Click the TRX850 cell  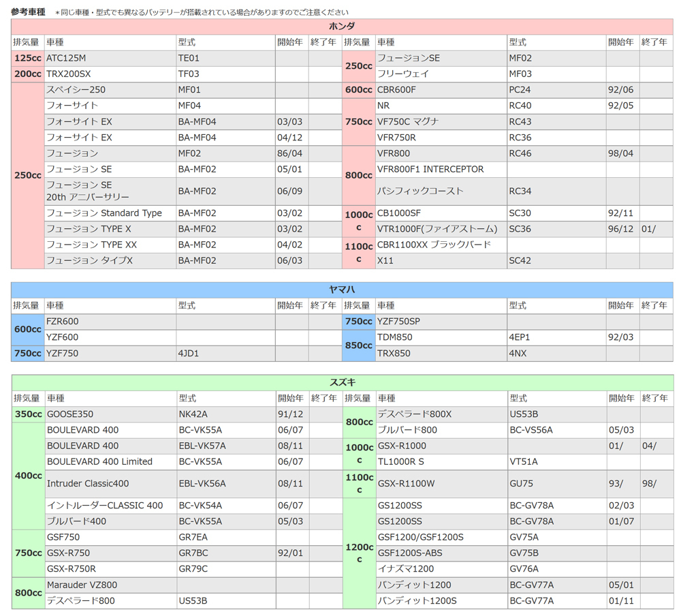click(441, 354)
